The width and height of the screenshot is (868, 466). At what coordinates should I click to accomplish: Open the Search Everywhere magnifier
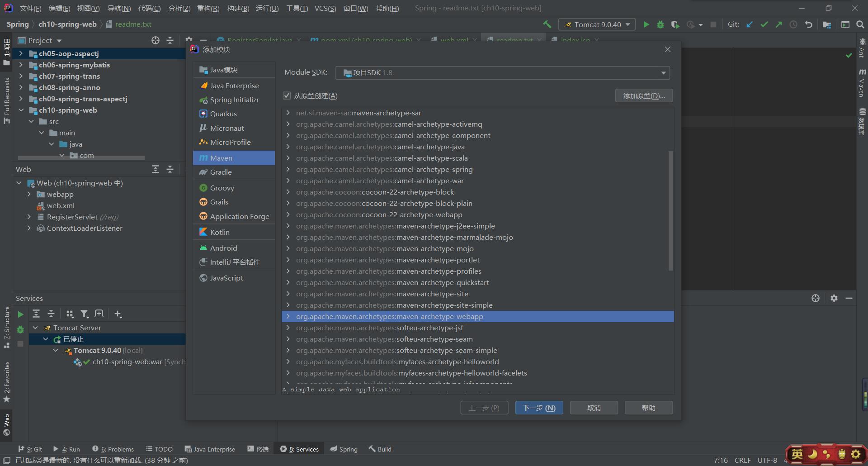(860, 24)
